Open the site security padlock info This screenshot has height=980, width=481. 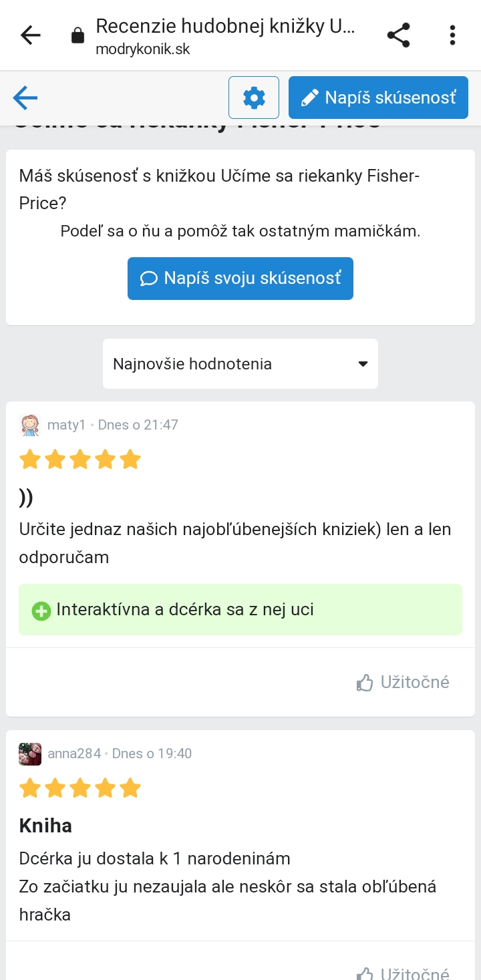[x=78, y=35]
